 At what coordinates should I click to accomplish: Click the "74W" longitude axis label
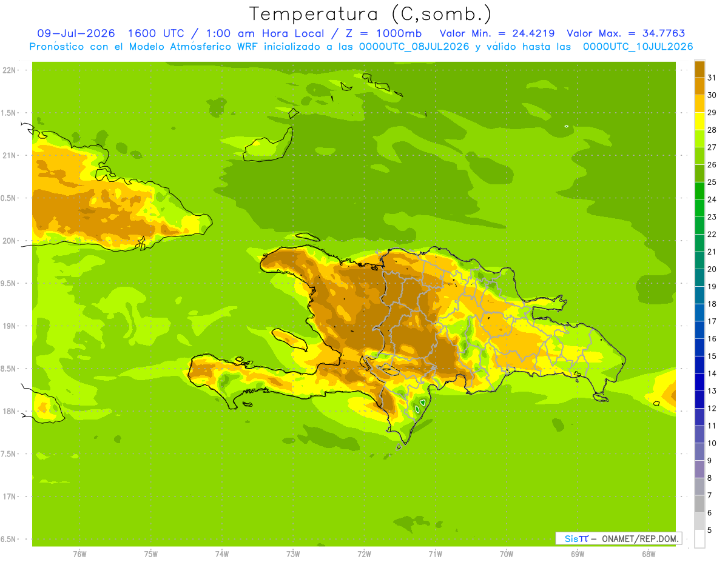coord(222,554)
